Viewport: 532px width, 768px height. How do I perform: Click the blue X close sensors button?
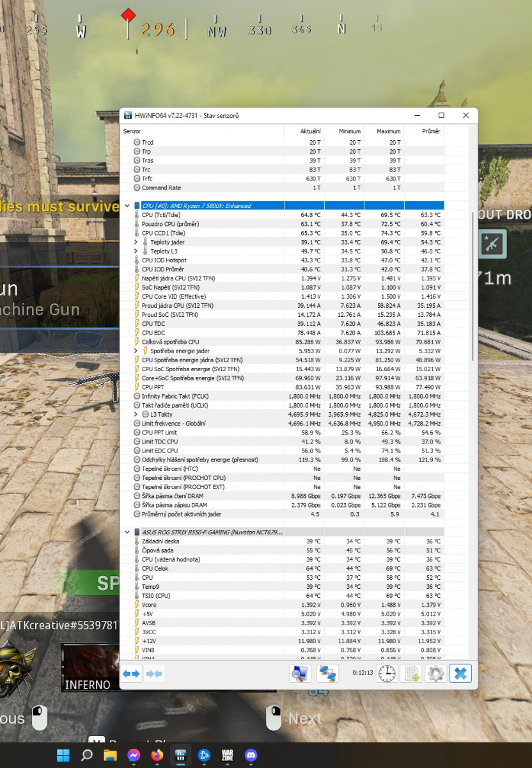(460, 674)
